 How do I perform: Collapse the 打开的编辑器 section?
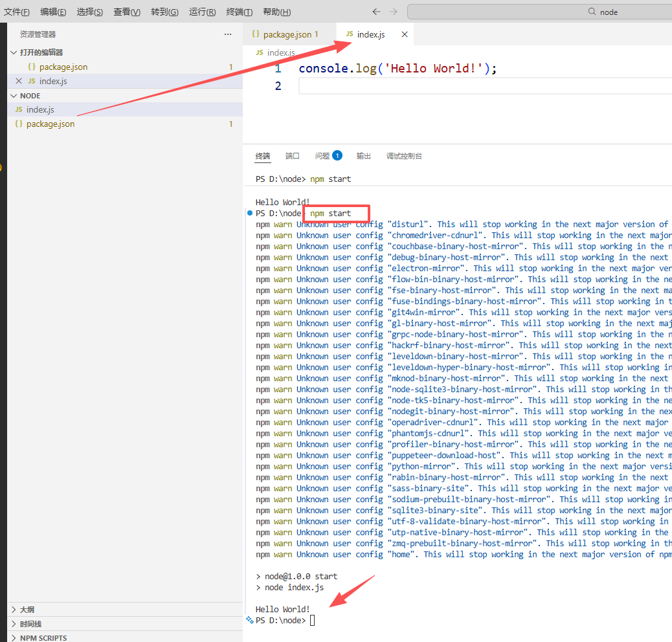click(14, 52)
